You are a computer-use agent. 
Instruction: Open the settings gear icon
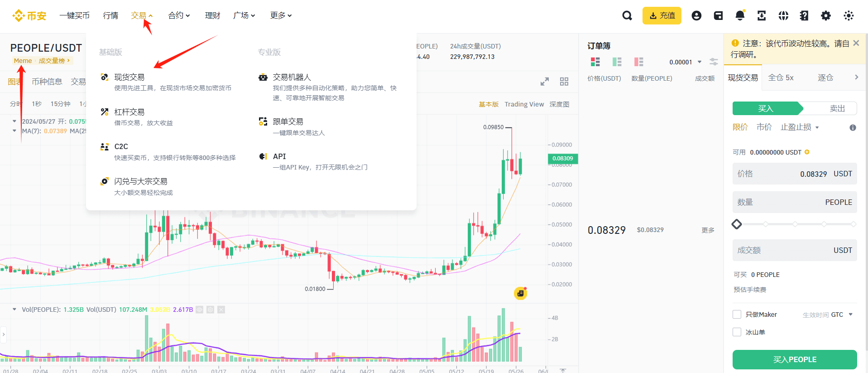coord(826,16)
